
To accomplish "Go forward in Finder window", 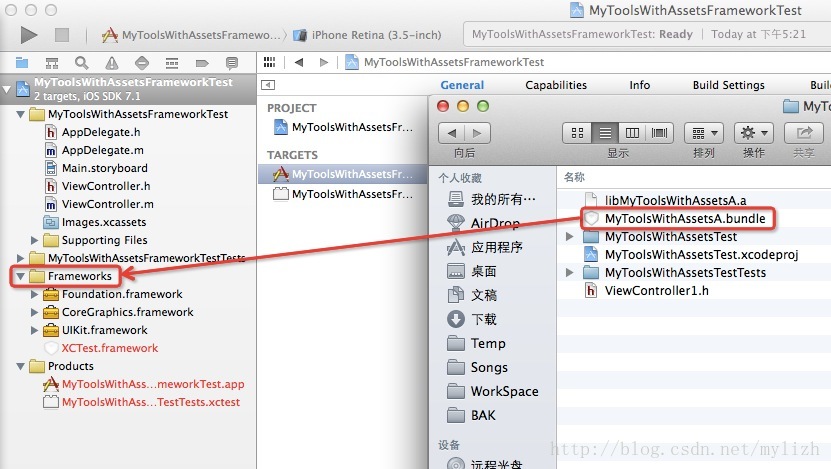I will 477,133.
